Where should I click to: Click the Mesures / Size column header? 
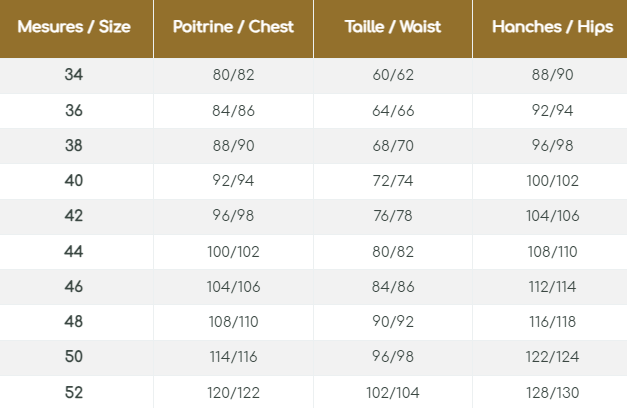73,26
